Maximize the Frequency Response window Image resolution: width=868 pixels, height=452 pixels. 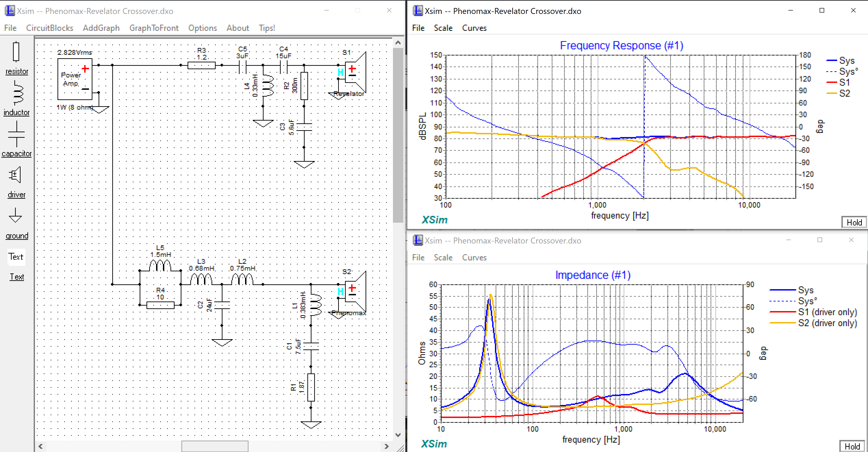point(822,11)
